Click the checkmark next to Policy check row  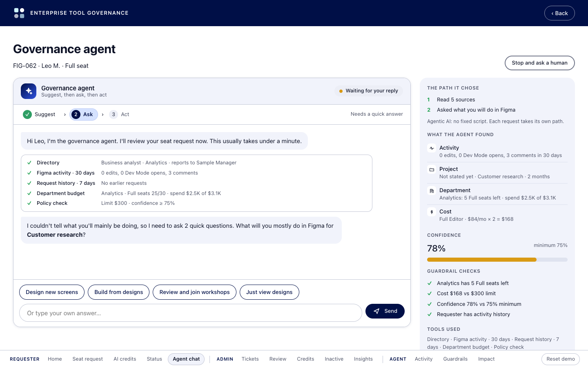click(x=29, y=203)
